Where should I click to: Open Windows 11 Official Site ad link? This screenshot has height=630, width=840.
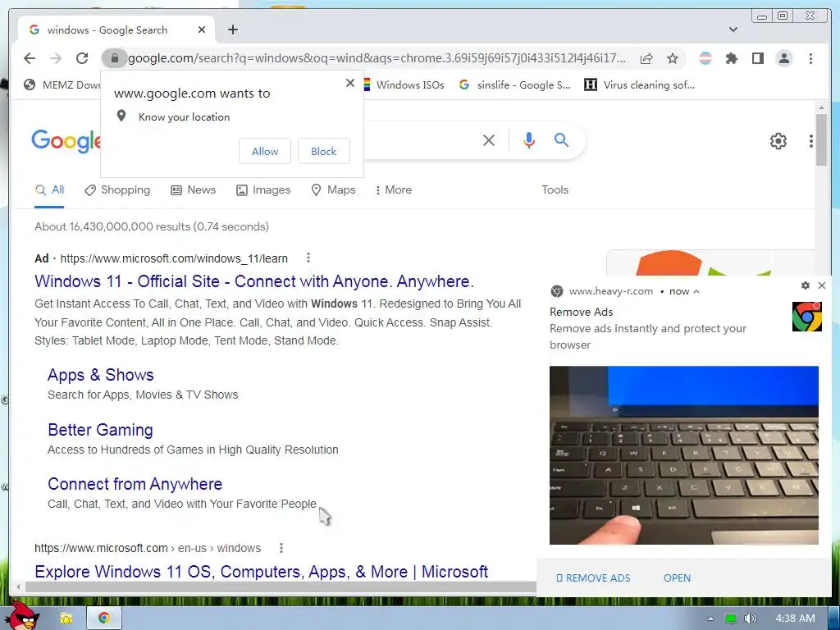coord(254,282)
